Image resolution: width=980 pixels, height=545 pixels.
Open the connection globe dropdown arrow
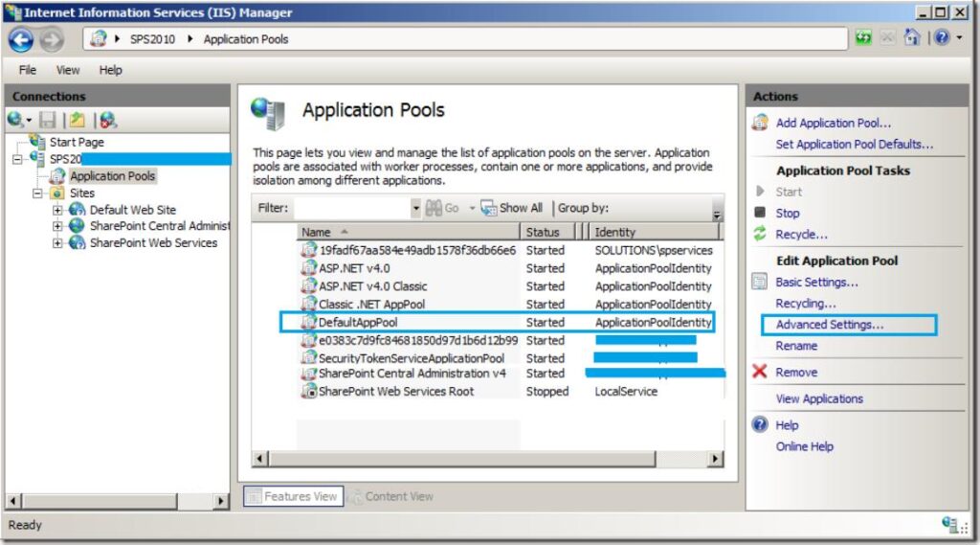pyautogui.click(x=29, y=120)
